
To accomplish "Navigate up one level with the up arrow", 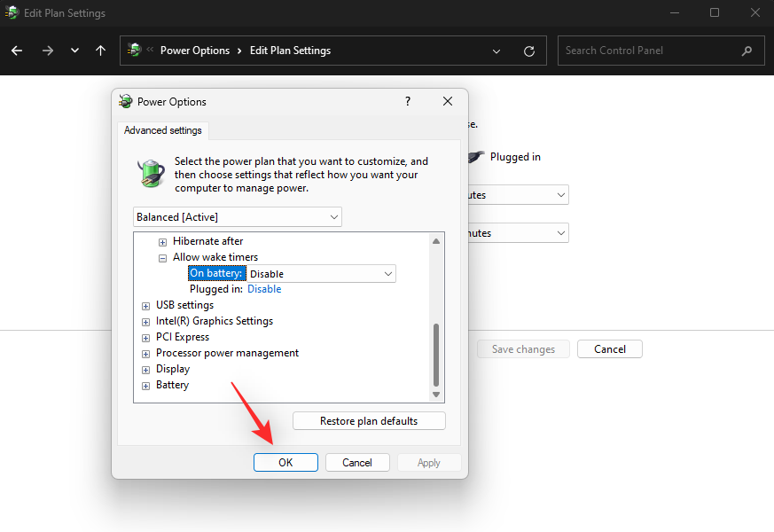I will point(100,51).
